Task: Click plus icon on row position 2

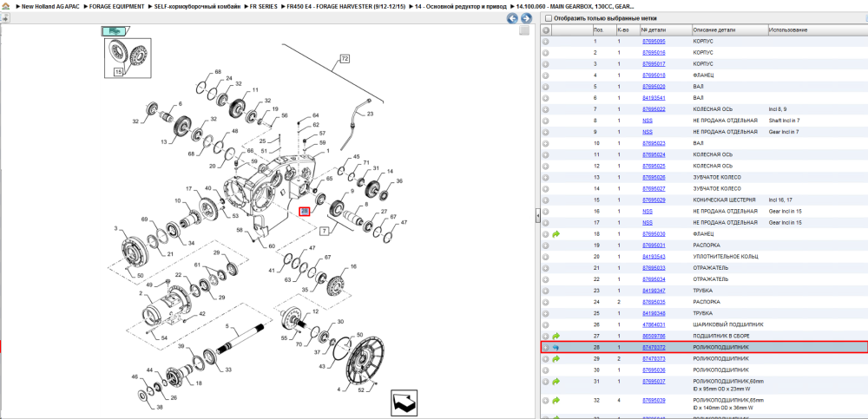Action: (x=546, y=53)
